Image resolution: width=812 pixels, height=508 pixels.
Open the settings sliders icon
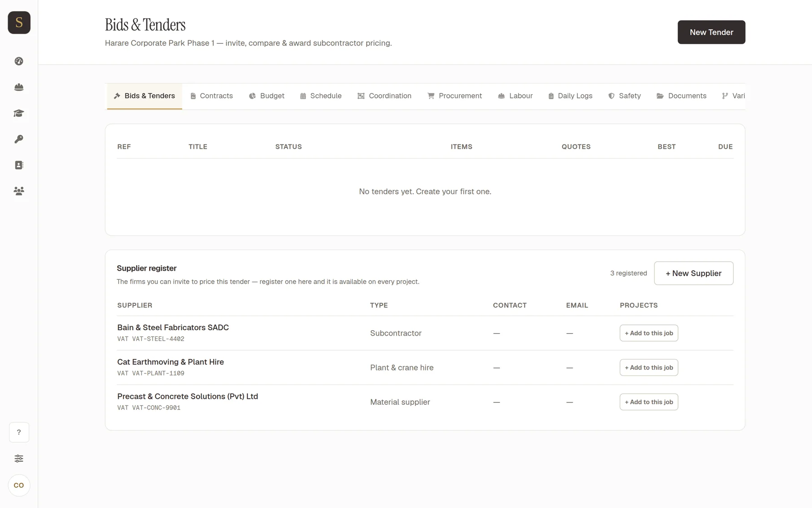(x=19, y=458)
